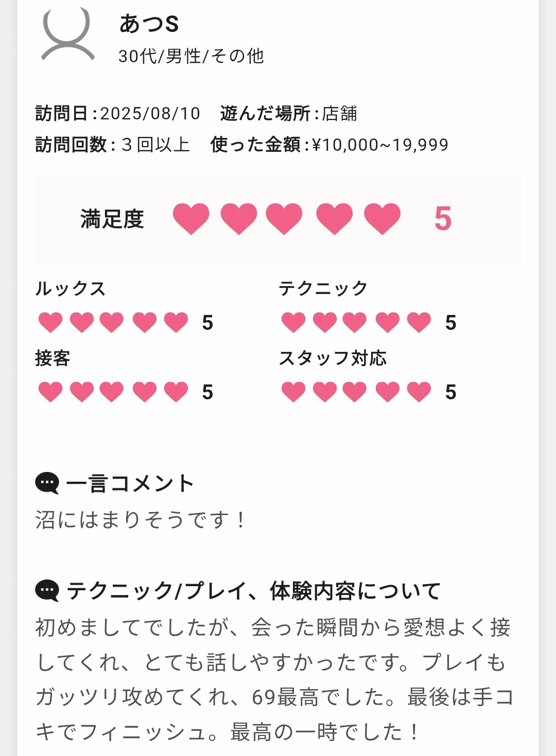
Task: Click the 30代/男性/その他 profile text
Action: pos(191,56)
